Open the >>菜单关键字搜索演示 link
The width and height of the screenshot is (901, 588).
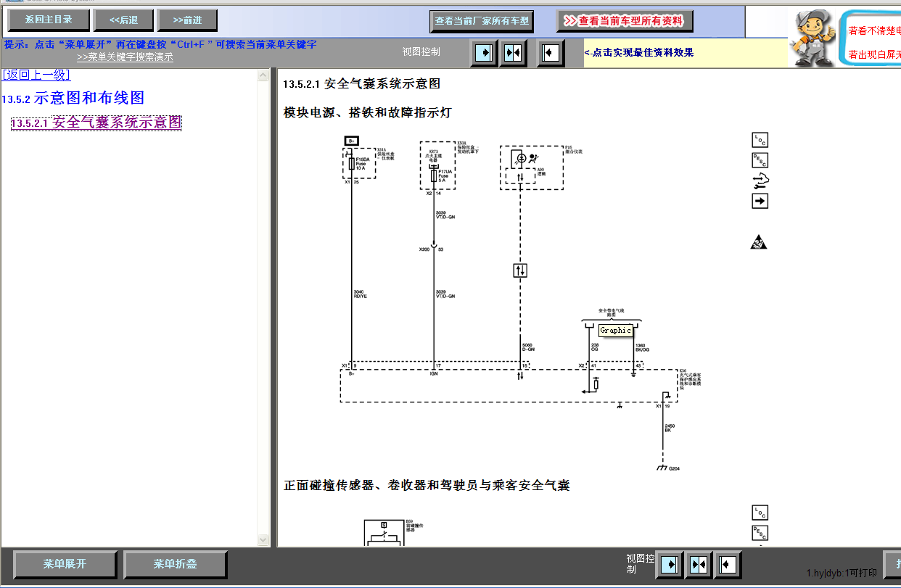125,57
